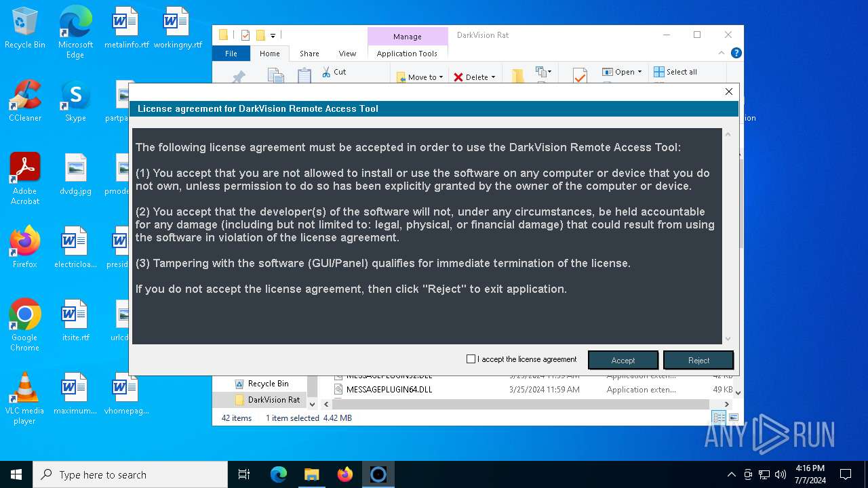Open File Explorer from taskbar
This screenshot has width=868, height=488.
tap(312, 474)
